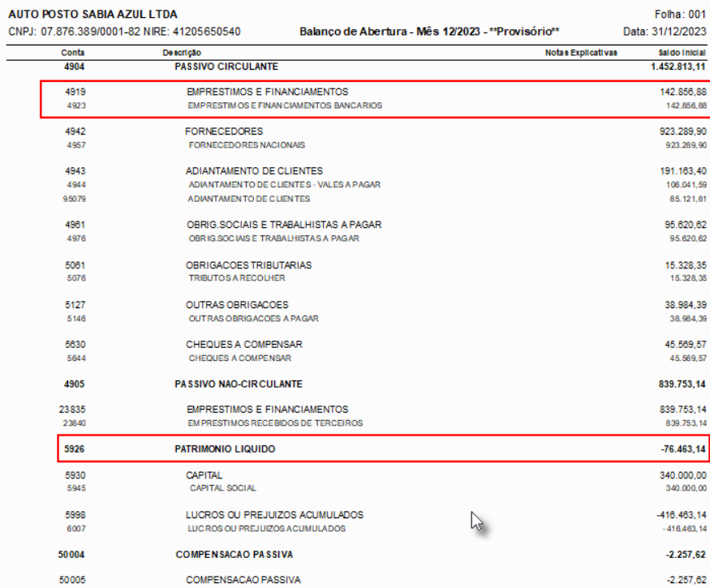This screenshot has width=710, height=588.
Task: Click the Saldo Inicial column header
Action: pyautogui.click(x=682, y=53)
